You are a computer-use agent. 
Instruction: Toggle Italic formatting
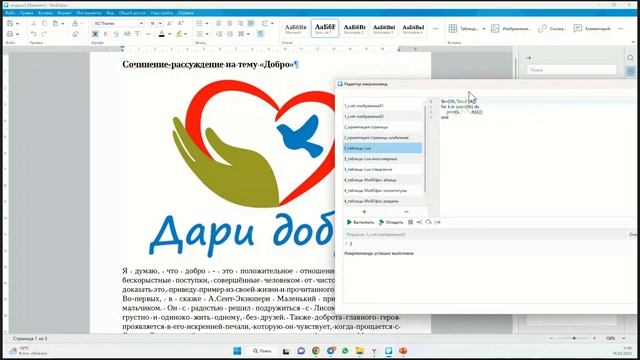(106, 34)
